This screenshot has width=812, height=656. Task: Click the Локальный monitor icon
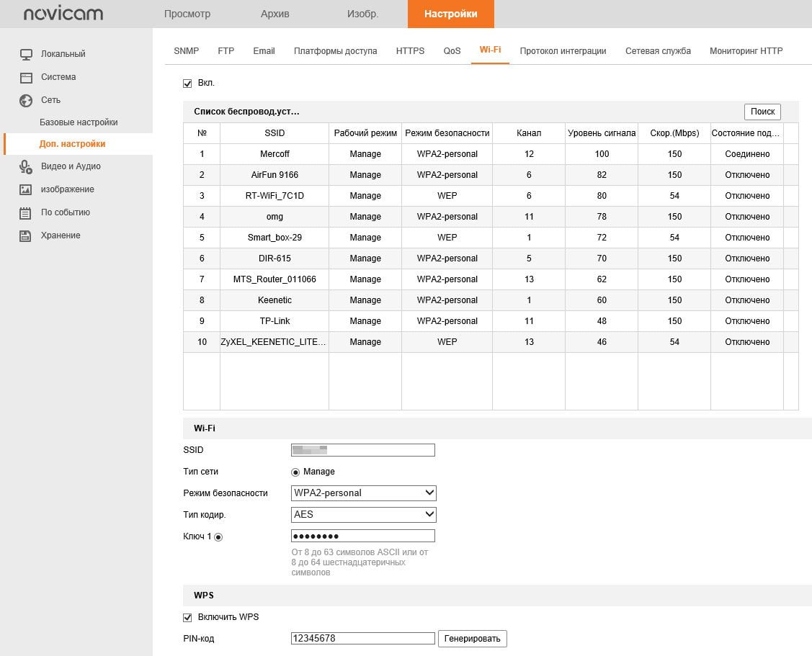click(x=26, y=54)
